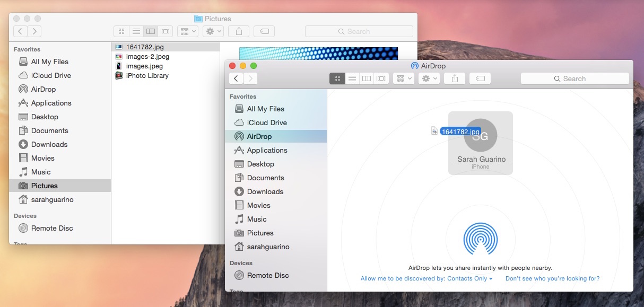This screenshot has height=307, width=644.
Task: Switch AirDrop window to list view
Action: coord(352,78)
